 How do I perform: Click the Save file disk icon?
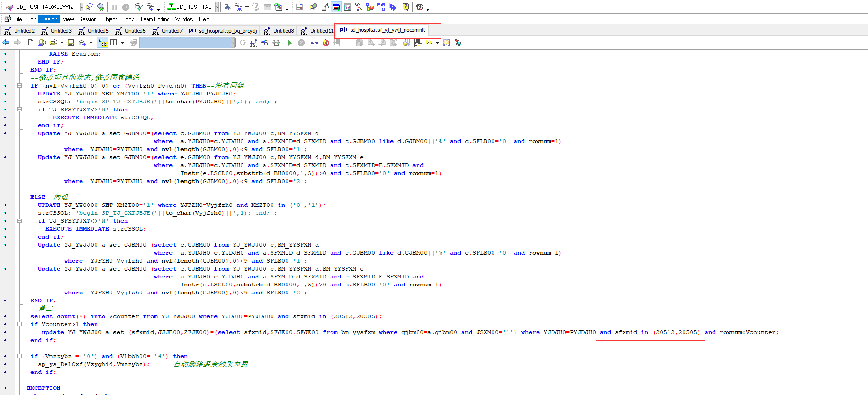pyautogui.click(x=71, y=43)
